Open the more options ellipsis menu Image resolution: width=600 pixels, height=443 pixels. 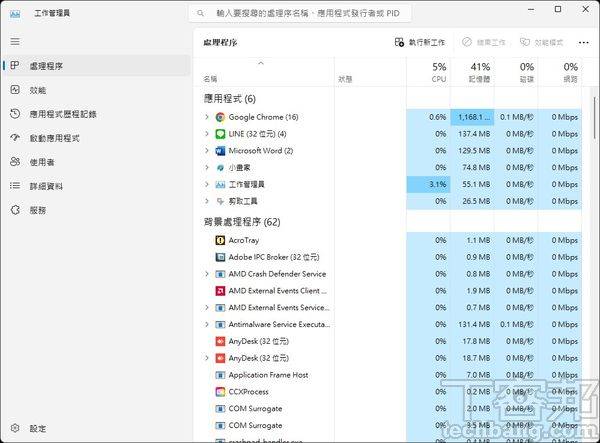click(584, 42)
